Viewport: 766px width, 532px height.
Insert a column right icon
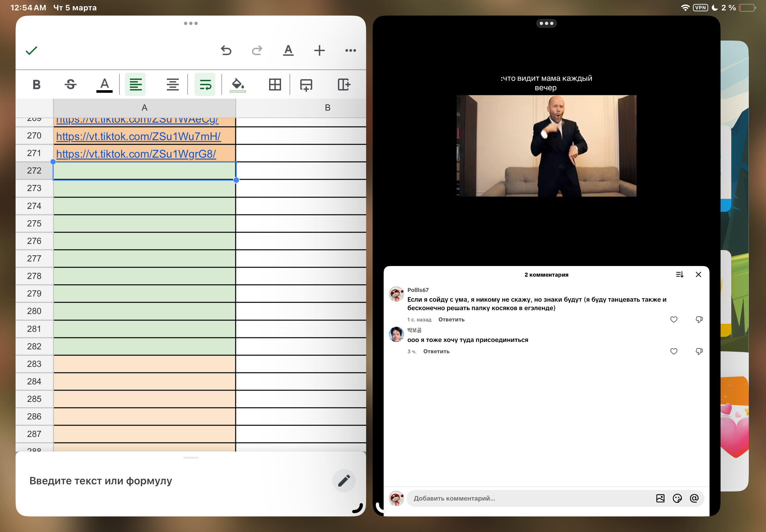343,84
